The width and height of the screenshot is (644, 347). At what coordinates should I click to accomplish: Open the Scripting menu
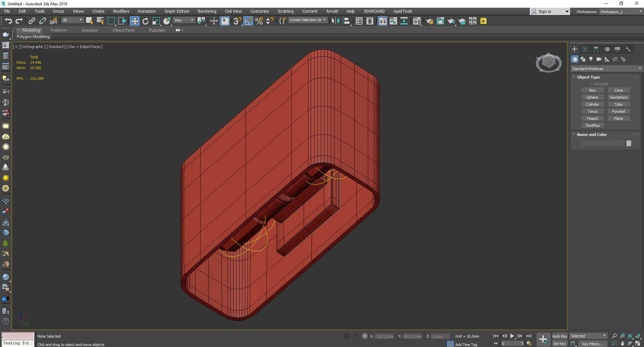[x=286, y=11]
